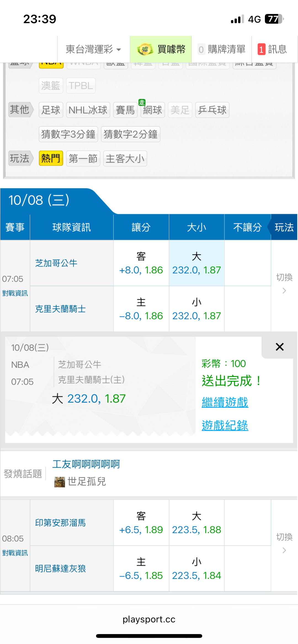Open the 印第安那溜馬 team info

tap(60, 523)
